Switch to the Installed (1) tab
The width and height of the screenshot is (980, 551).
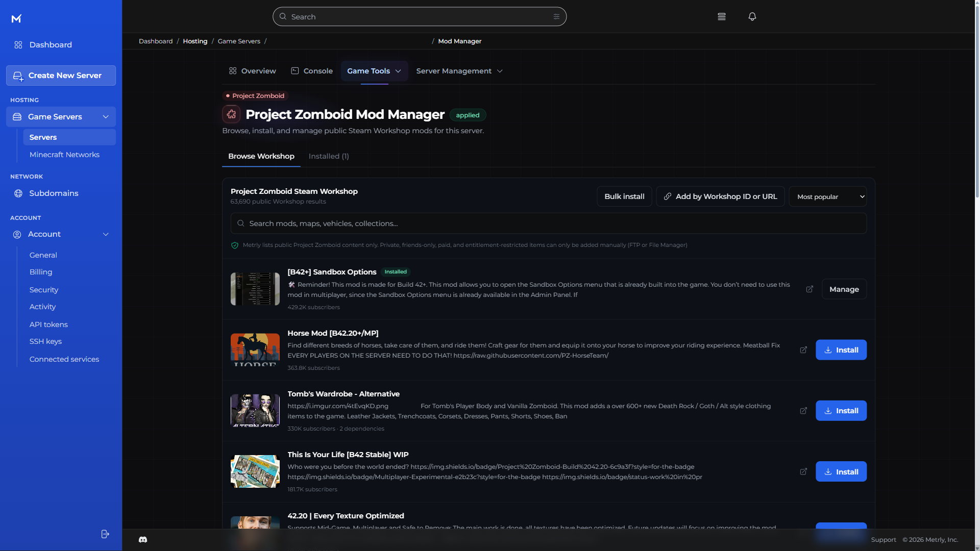point(329,156)
